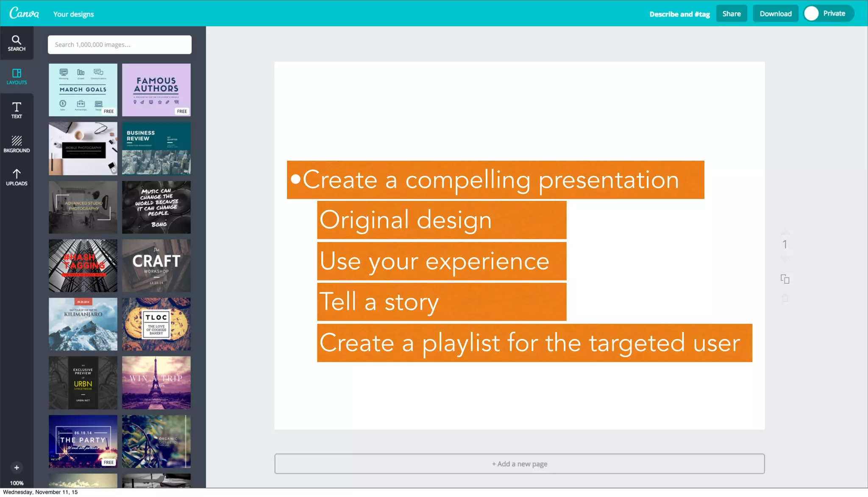Image resolution: width=868 pixels, height=497 pixels.
Task: Select the Famous Authors layout thumbnail
Action: [x=156, y=90]
